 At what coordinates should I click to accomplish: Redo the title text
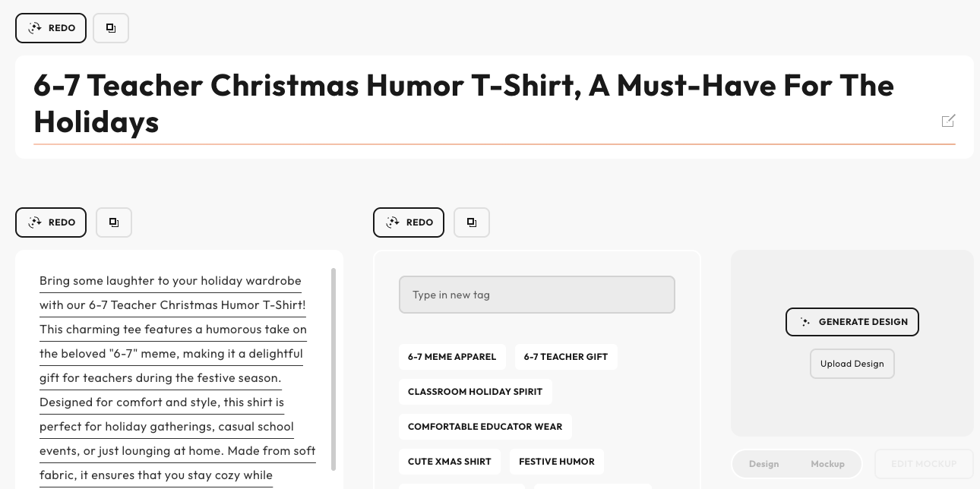click(51, 28)
